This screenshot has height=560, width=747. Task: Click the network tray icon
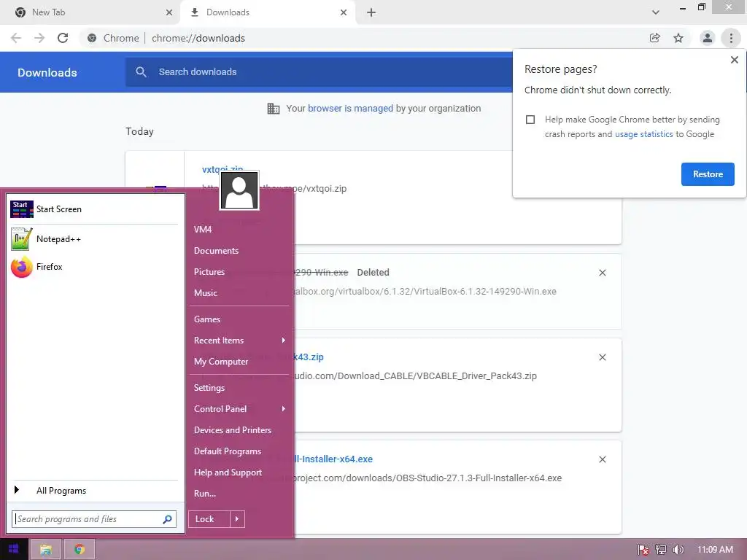pyautogui.click(x=661, y=550)
